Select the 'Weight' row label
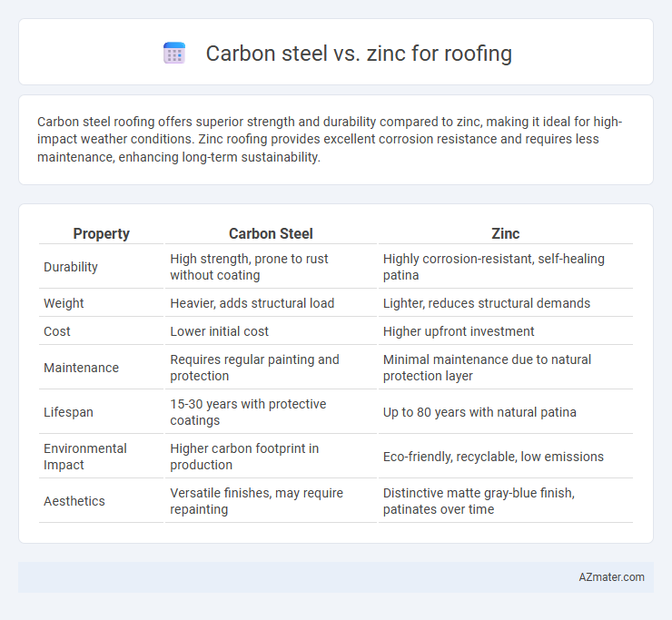Screen dimensions: 672x620 (64, 303)
